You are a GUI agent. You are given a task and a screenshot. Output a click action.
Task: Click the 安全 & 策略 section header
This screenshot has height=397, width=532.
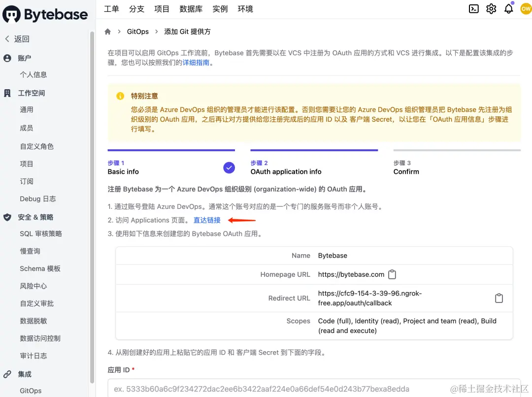pyautogui.click(x=35, y=217)
